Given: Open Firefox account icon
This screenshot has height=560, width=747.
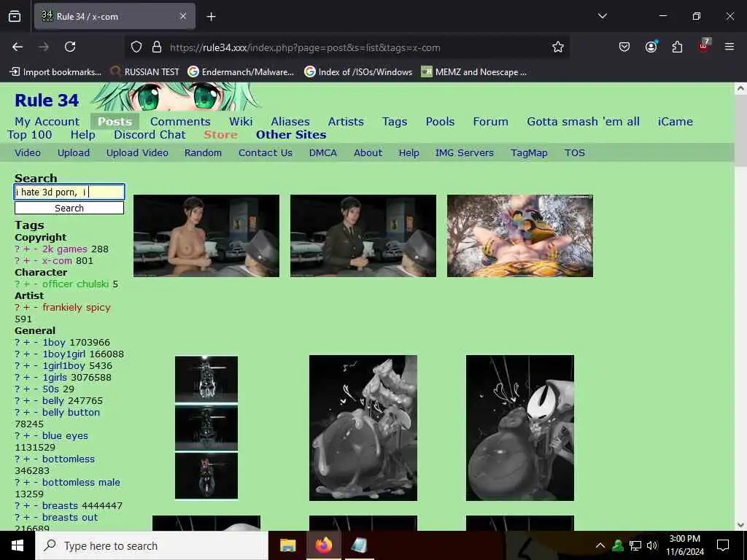Looking at the screenshot, I should [x=651, y=47].
